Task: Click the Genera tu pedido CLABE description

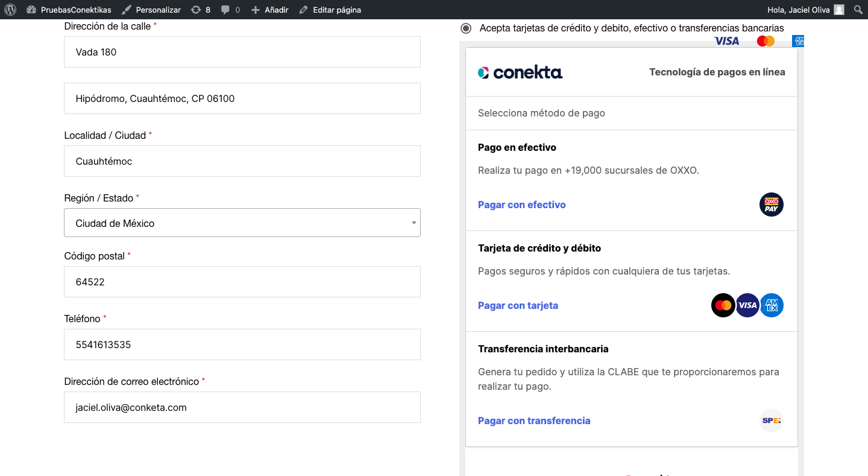Action: coord(629,379)
